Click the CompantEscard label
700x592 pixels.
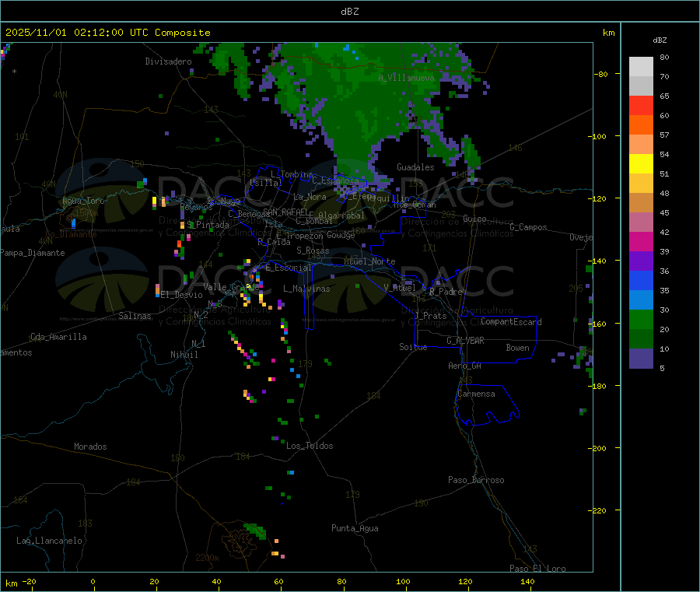coord(511,321)
